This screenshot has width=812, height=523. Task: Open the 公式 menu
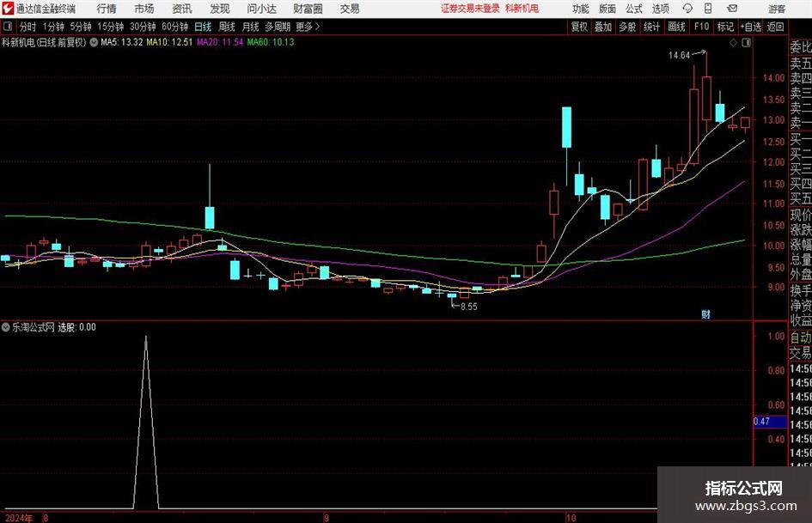(634, 9)
